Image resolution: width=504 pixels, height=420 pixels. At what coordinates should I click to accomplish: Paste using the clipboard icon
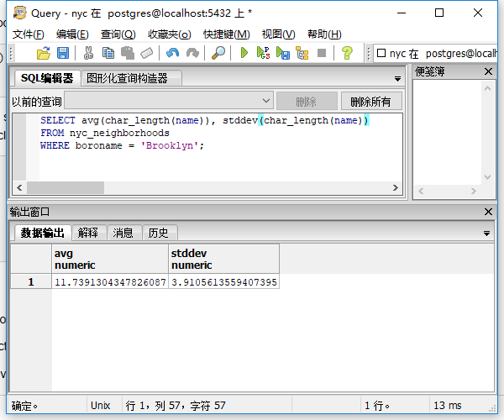(128, 53)
